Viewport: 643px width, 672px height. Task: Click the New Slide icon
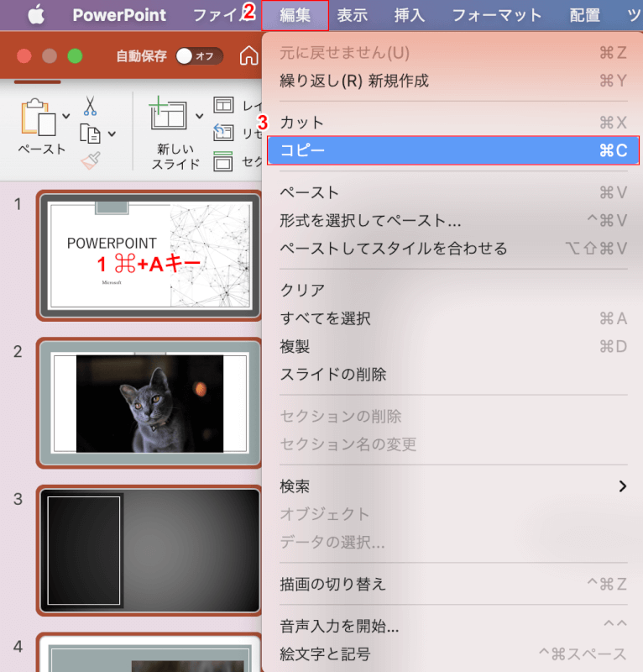pos(168,113)
